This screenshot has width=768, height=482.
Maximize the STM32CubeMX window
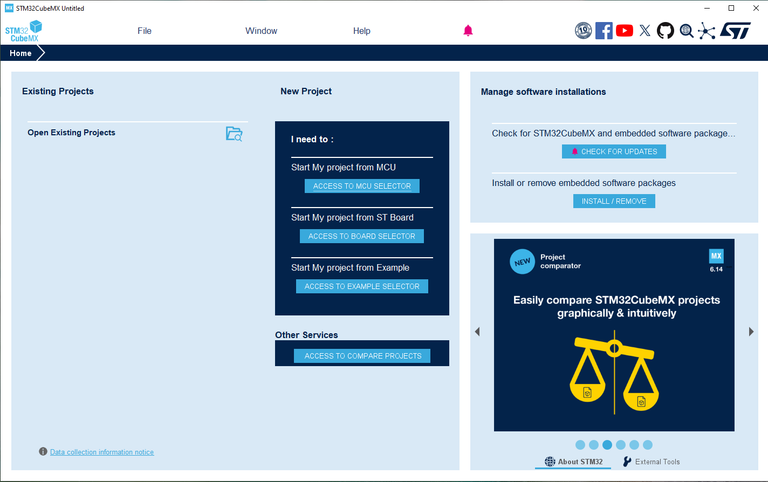pos(731,8)
